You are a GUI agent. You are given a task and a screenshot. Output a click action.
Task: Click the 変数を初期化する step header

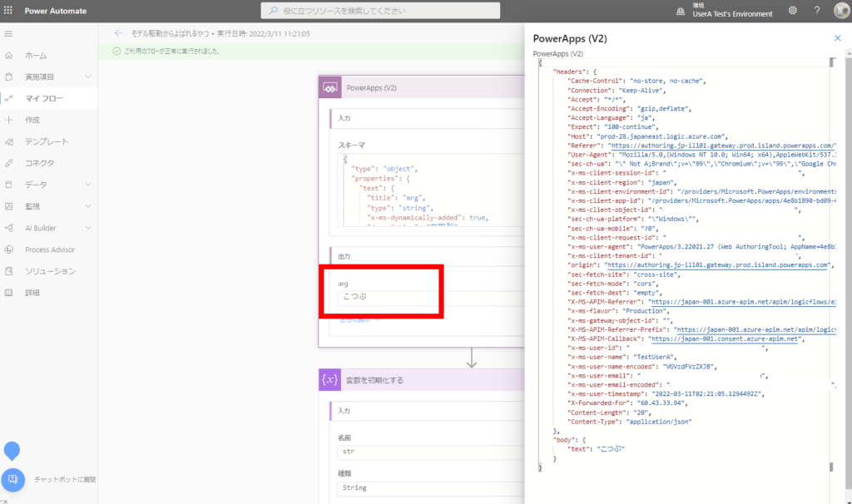pos(422,380)
